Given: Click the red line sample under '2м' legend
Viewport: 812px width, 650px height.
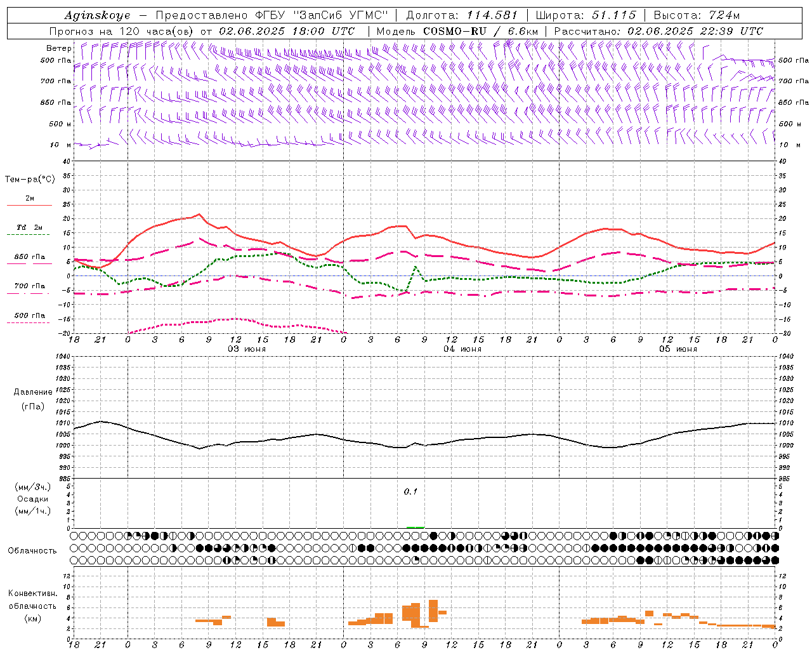Looking at the screenshot, I should [x=29, y=206].
